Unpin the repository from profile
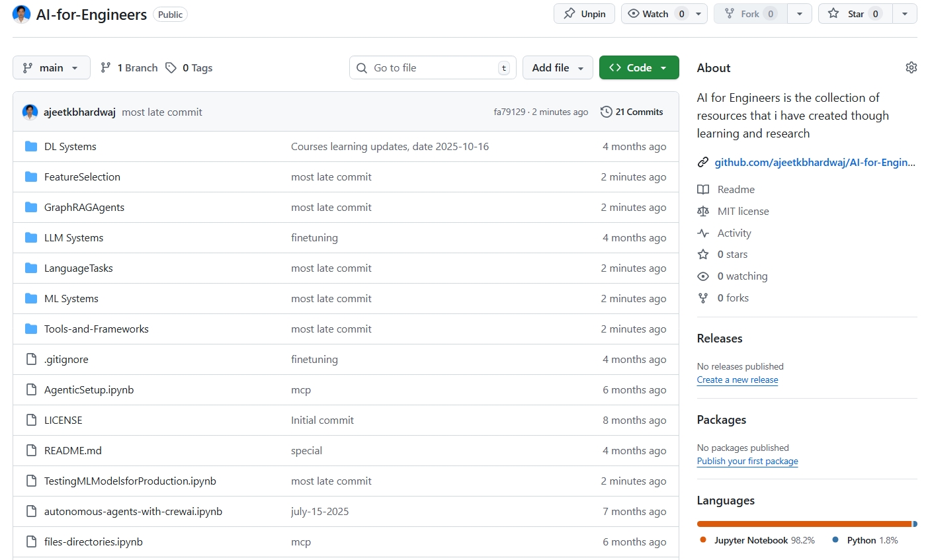 [584, 14]
